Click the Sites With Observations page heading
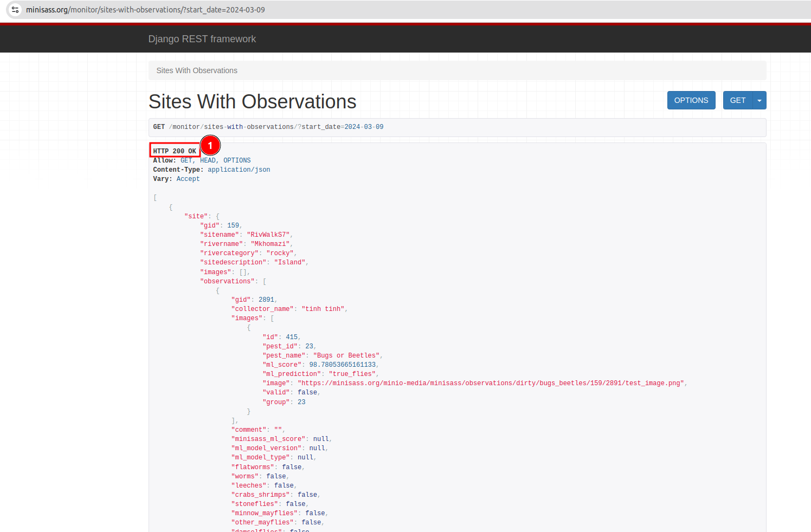The width and height of the screenshot is (811, 532). pos(253,101)
